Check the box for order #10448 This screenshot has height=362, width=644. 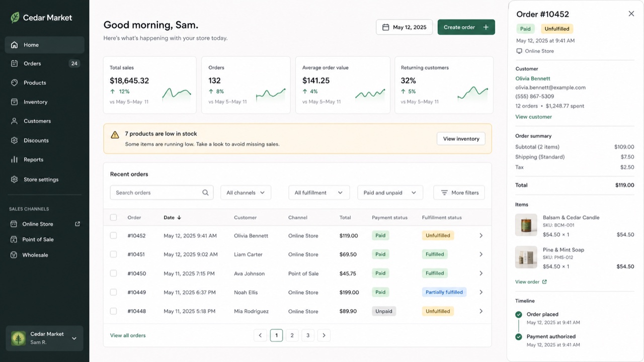click(113, 311)
